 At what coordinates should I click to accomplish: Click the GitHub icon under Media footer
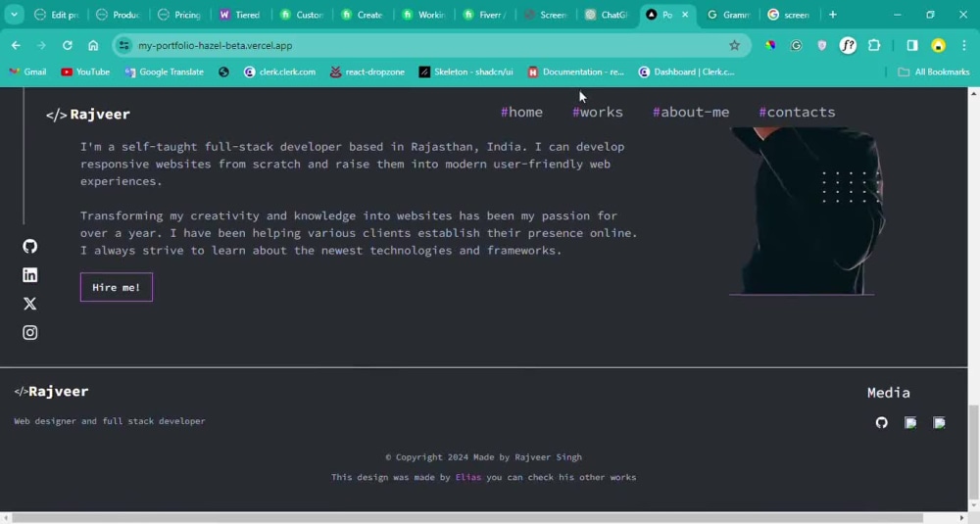click(881, 423)
